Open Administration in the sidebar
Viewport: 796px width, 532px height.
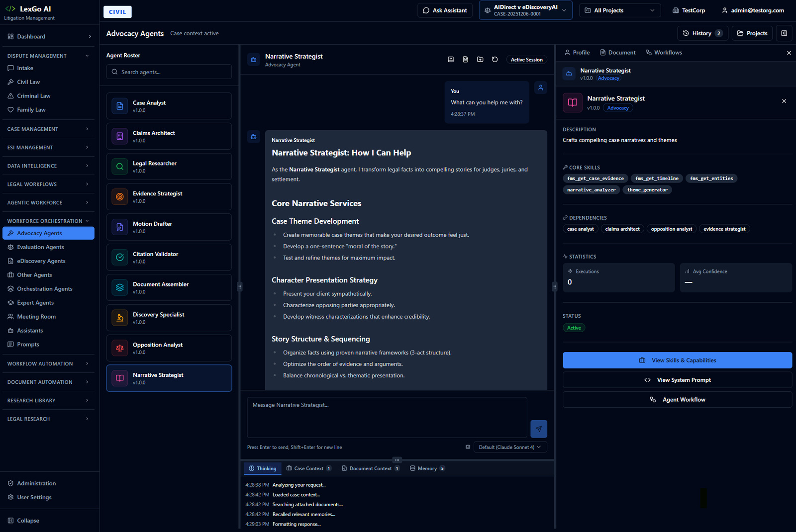(x=47, y=483)
